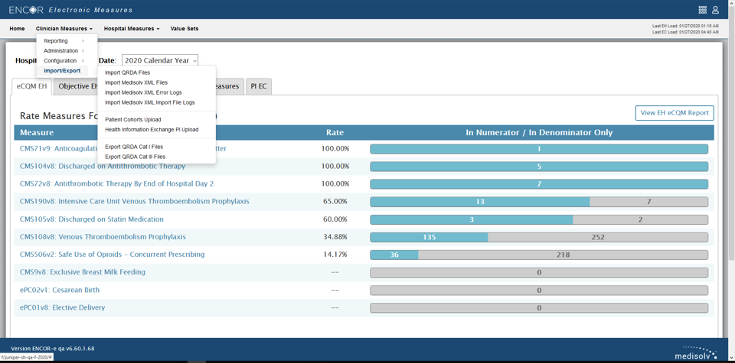
Task: Expand the Reporting submenu
Action: click(64, 41)
